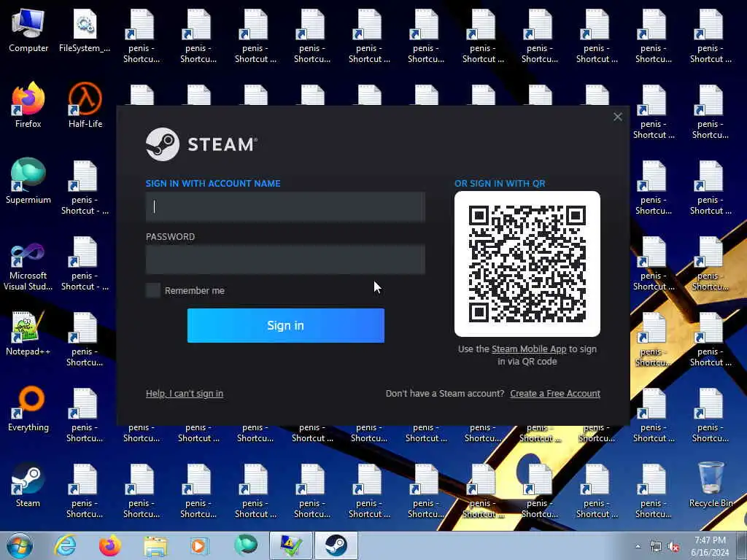Open Windows Media Player from the taskbar
Screen dimensions: 747x560
(x=198, y=545)
